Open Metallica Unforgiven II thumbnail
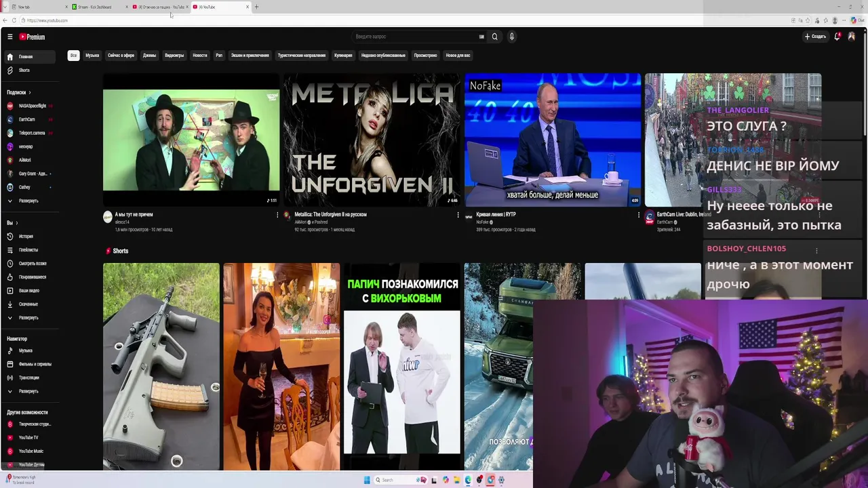This screenshot has height=488, width=868. (372, 140)
